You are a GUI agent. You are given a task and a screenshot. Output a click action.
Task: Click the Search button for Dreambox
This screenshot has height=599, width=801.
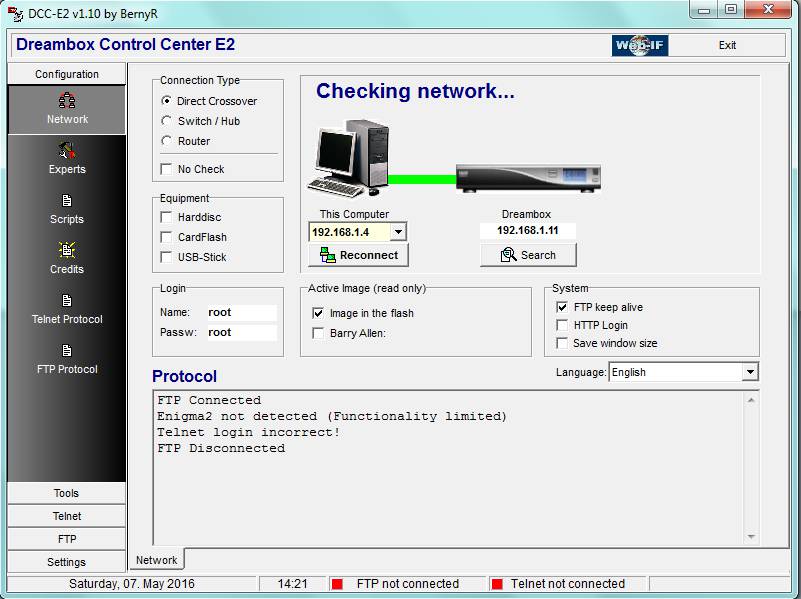point(528,255)
